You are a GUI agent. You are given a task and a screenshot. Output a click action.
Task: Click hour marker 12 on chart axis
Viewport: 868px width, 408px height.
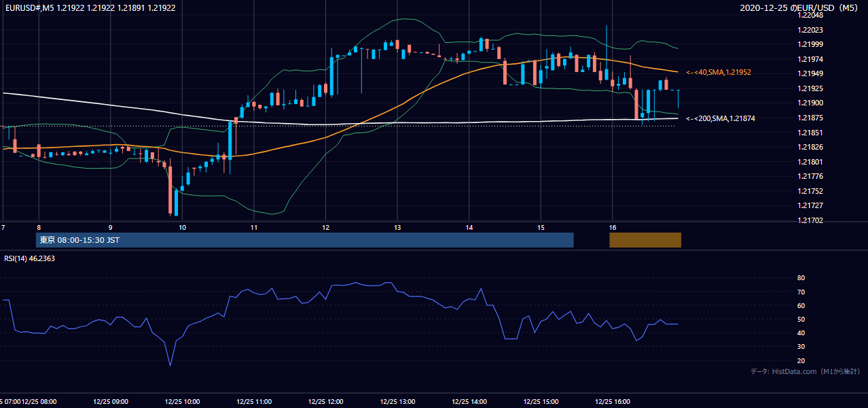[x=325, y=227]
